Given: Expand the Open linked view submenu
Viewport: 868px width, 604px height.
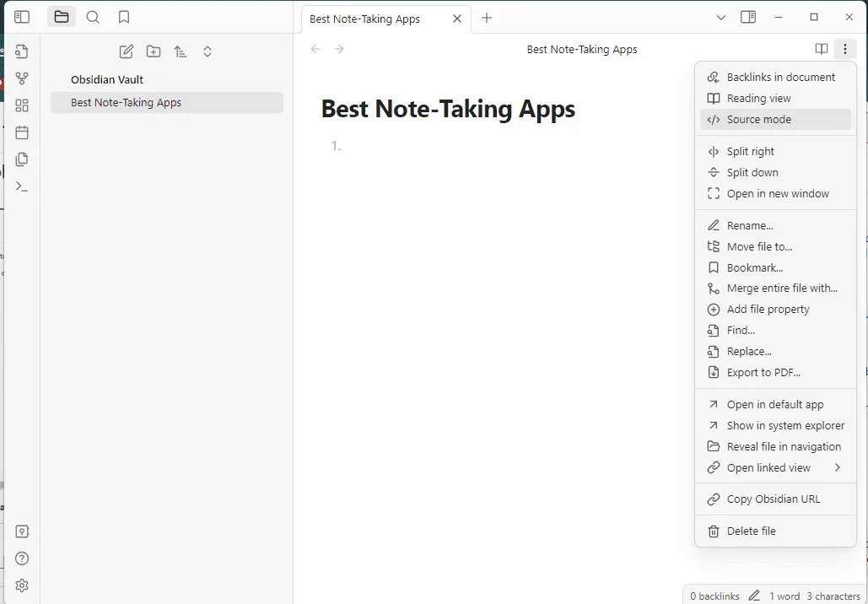Looking at the screenshot, I should [x=775, y=468].
